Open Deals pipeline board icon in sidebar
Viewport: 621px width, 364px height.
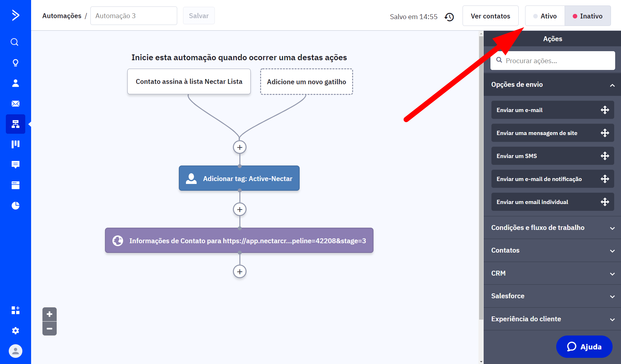click(x=15, y=144)
